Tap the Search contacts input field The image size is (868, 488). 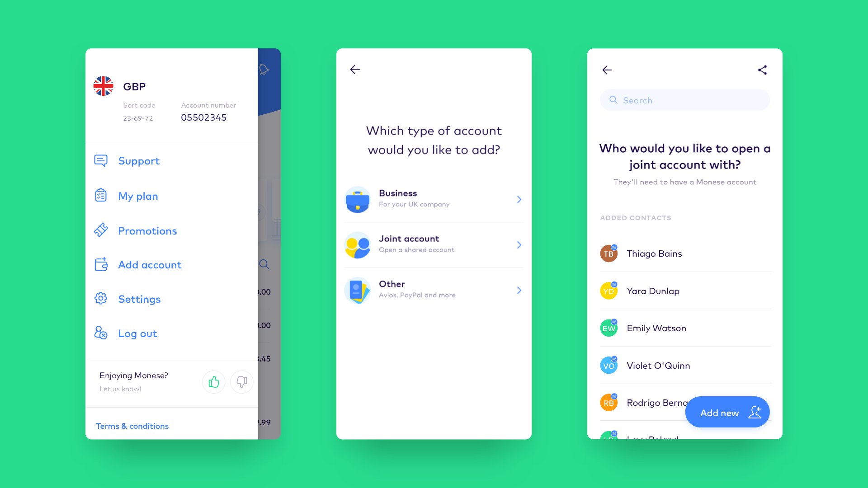(x=684, y=99)
